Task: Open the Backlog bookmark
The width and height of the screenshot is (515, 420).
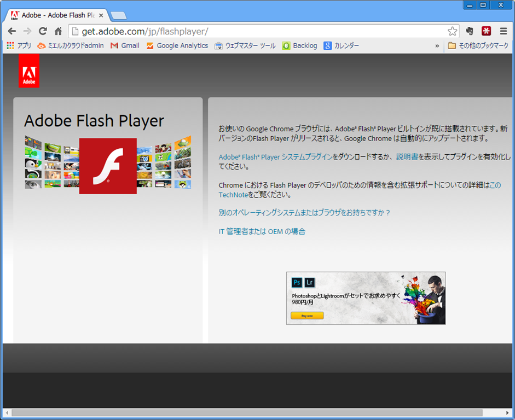Action: coord(300,45)
